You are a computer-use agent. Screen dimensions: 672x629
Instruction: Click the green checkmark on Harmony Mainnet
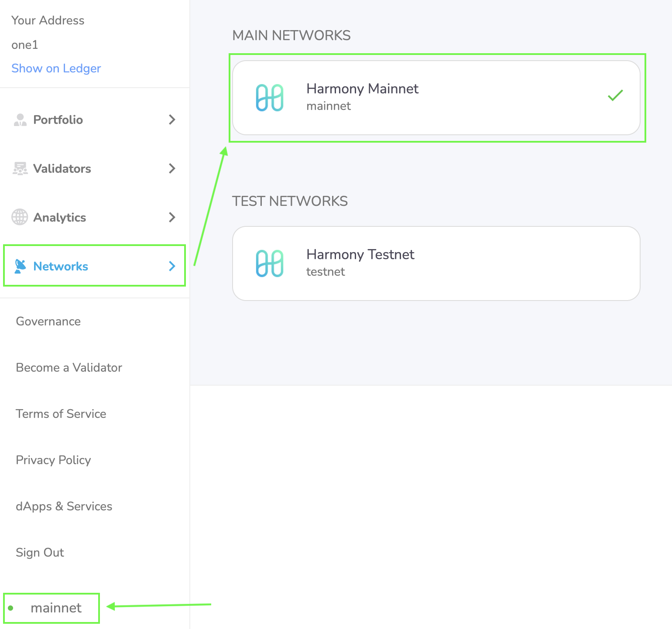coord(615,95)
